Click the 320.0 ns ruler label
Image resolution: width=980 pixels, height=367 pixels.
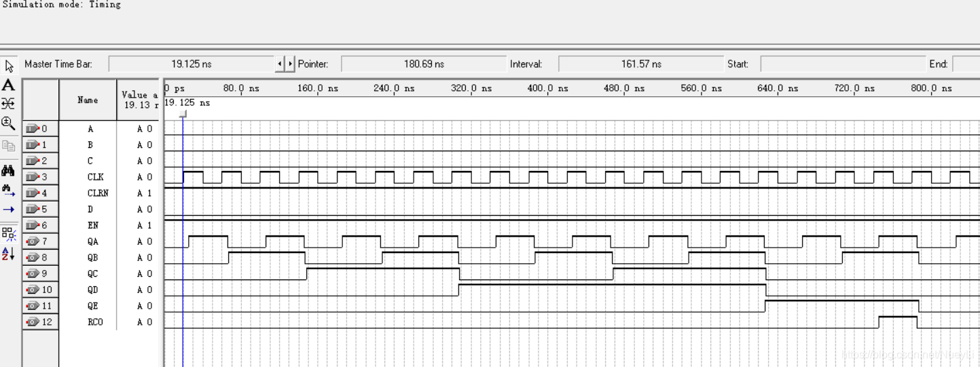tap(471, 88)
